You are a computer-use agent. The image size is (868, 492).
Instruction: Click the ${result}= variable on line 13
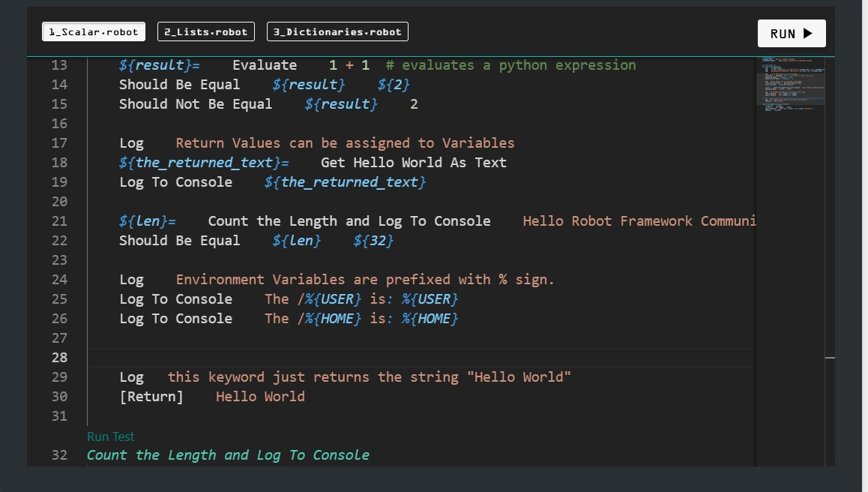160,64
